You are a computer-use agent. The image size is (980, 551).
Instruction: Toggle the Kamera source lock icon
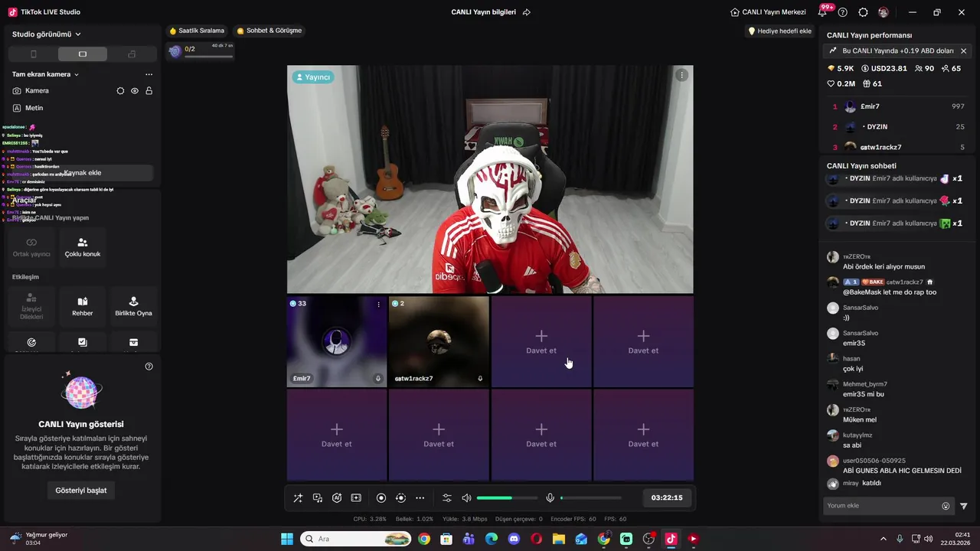149,91
